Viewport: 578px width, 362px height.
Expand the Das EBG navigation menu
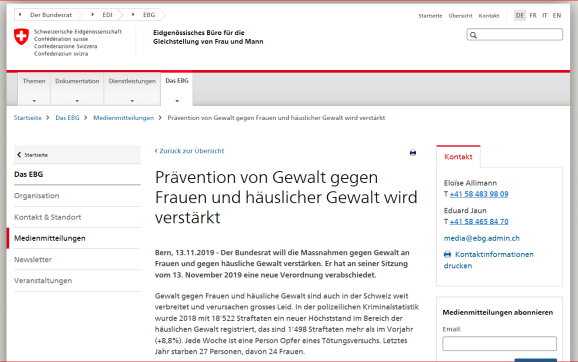point(177,90)
